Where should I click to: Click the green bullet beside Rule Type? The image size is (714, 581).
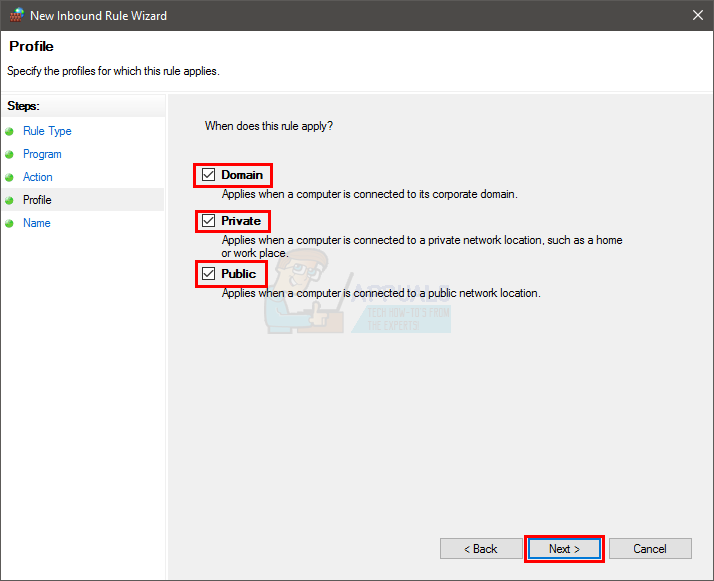point(10,131)
